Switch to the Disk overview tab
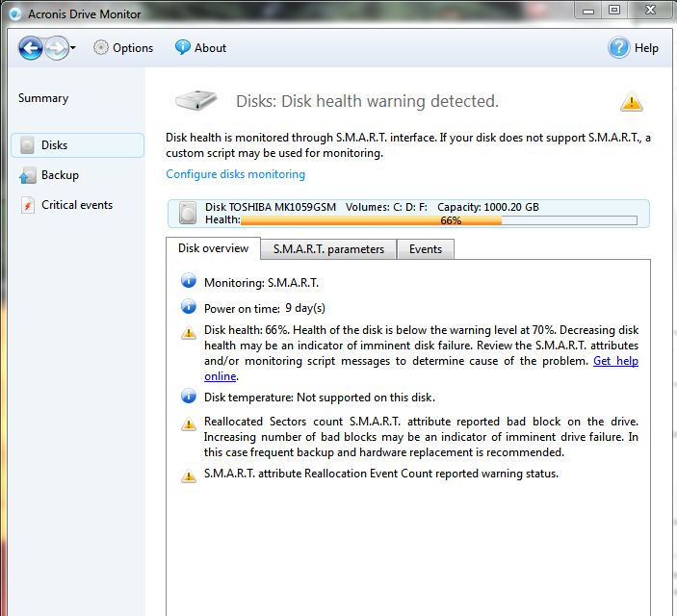 [x=213, y=248]
